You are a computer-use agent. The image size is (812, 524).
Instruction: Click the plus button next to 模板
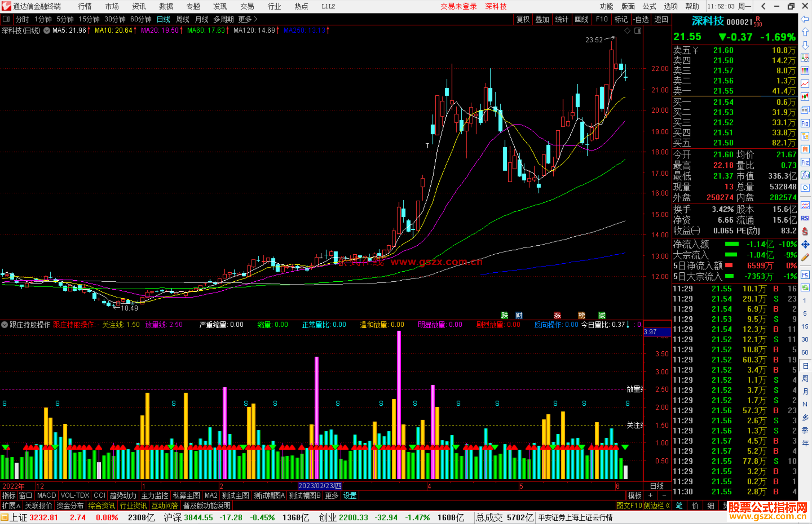pyautogui.click(x=650, y=495)
